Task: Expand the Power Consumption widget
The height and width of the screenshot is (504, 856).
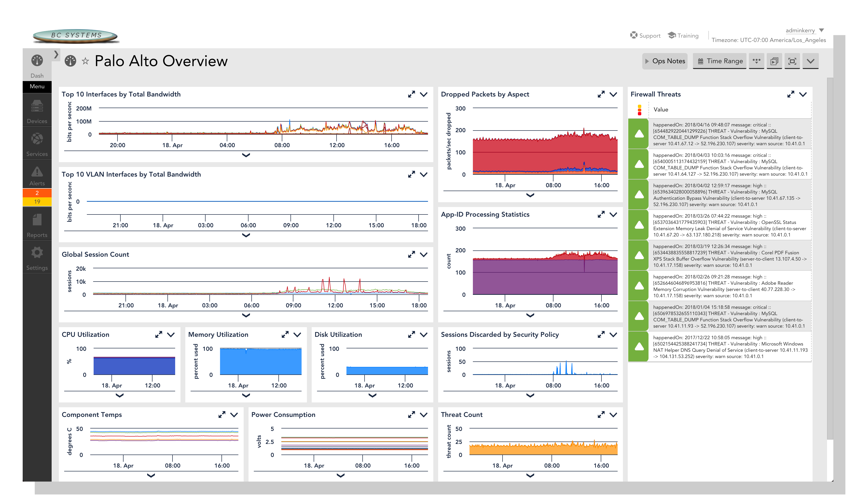Action: point(411,415)
